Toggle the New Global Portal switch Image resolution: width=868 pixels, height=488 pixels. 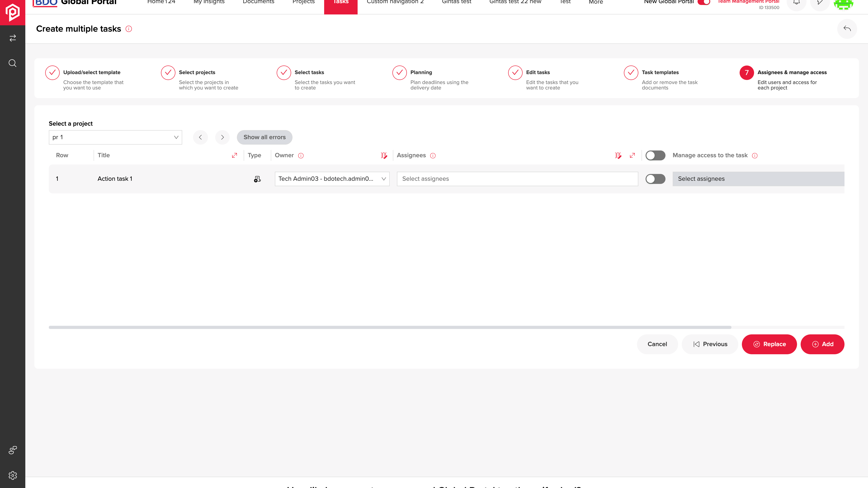tap(704, 2)
